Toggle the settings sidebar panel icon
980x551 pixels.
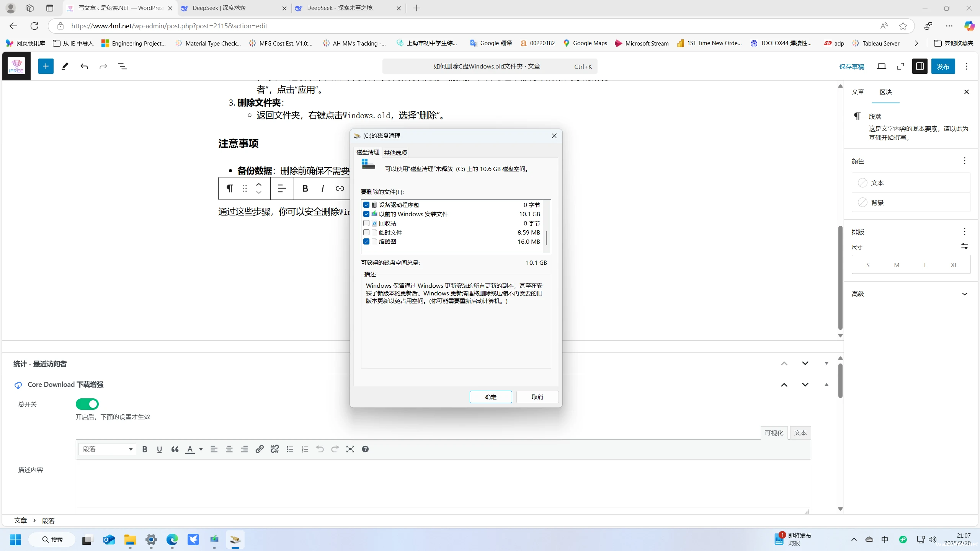coord(920,66)
